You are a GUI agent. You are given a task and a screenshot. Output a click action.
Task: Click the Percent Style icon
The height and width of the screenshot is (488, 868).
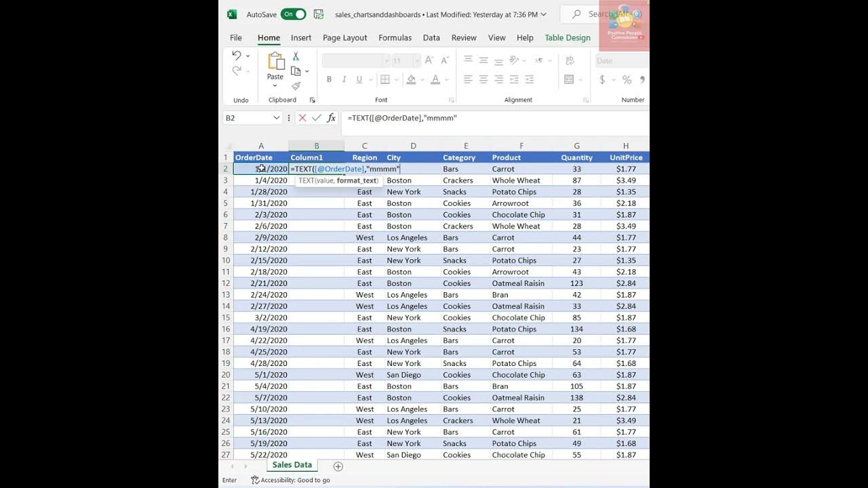[627, 80]
